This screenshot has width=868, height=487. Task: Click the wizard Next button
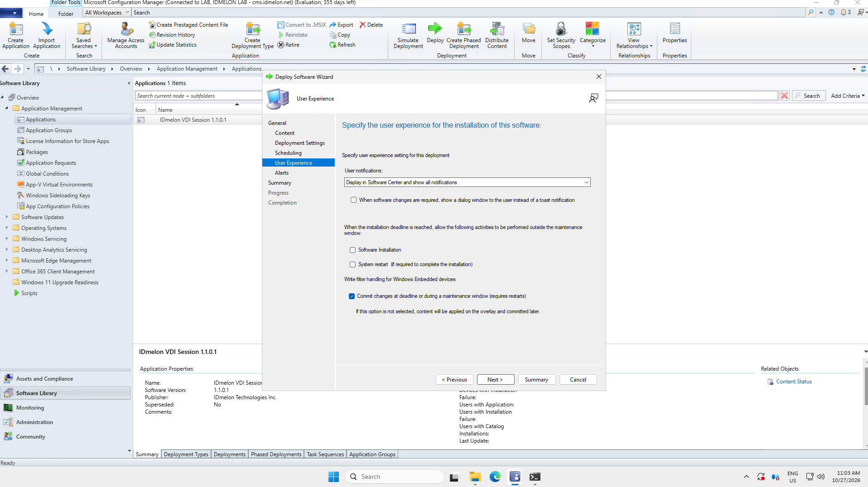coord(496,380)
